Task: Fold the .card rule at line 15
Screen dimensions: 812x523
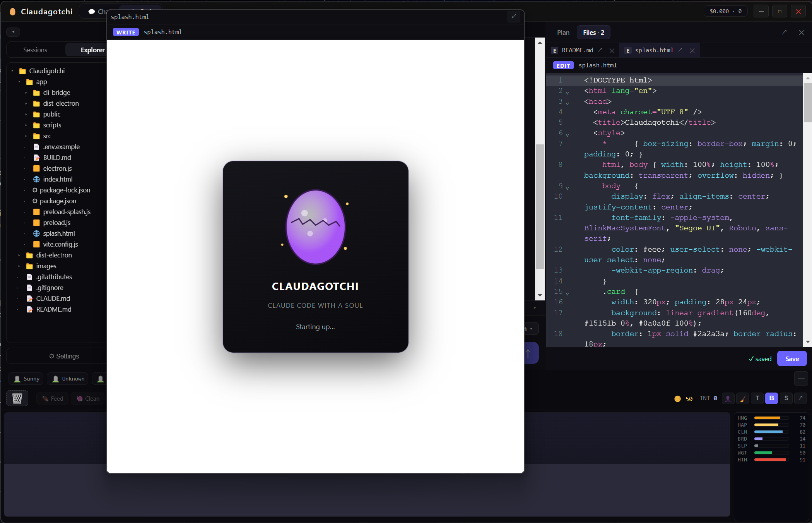Action: (568, 293)
